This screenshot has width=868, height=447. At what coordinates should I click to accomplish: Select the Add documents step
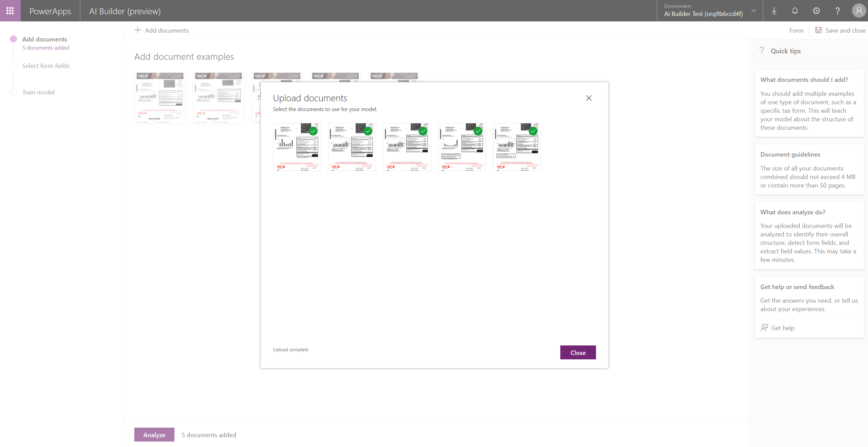coord(45,39)
